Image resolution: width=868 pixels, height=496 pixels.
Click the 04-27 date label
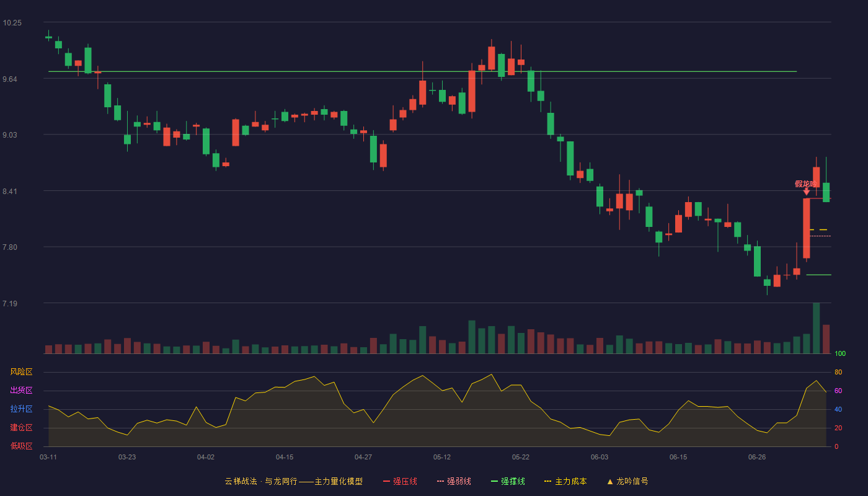(363, 457)
